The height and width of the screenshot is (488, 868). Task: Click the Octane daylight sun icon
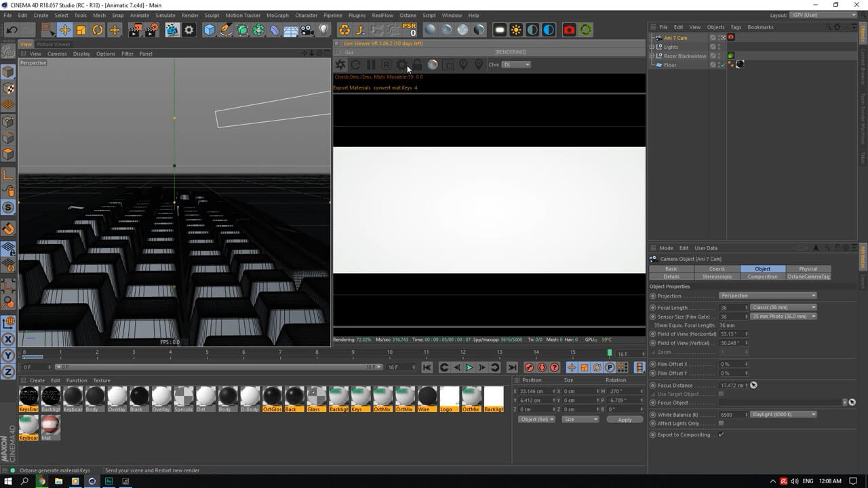click(516, 30)
